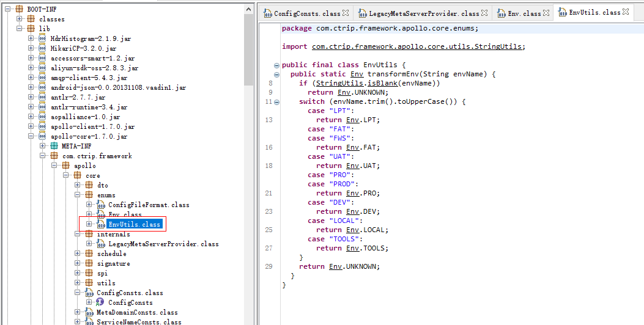Click the package declaration line in editor
644x325 pixels.
tap(380, 28)
